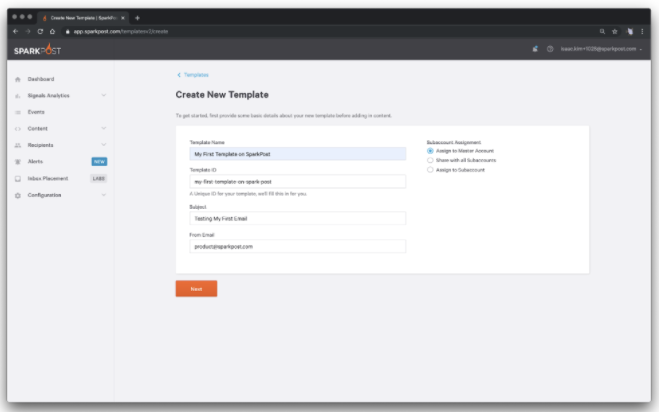Focus the From Email input field
Image resolution: width=659 pixels, height=412 pixels.
click(298, 246)
